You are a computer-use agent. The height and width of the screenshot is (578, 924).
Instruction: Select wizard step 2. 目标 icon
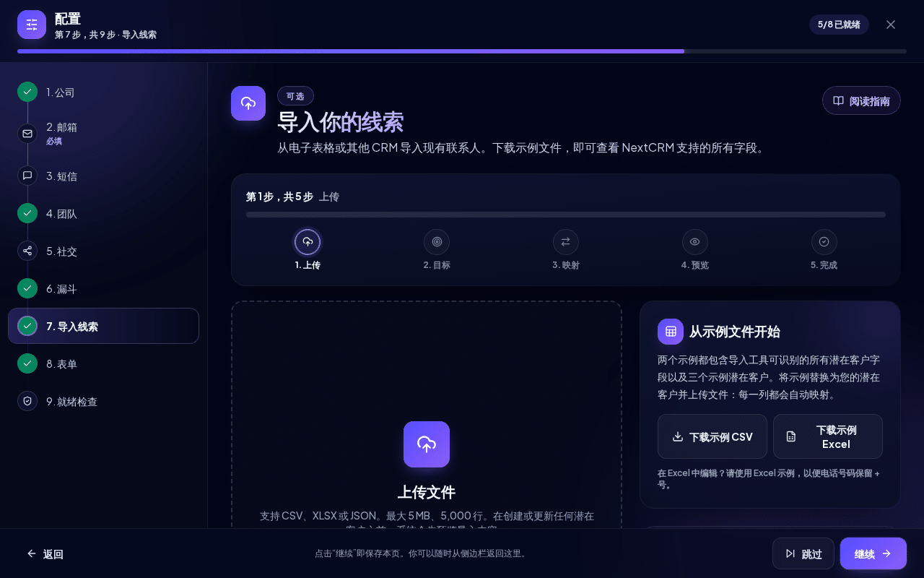pos(437,242)
